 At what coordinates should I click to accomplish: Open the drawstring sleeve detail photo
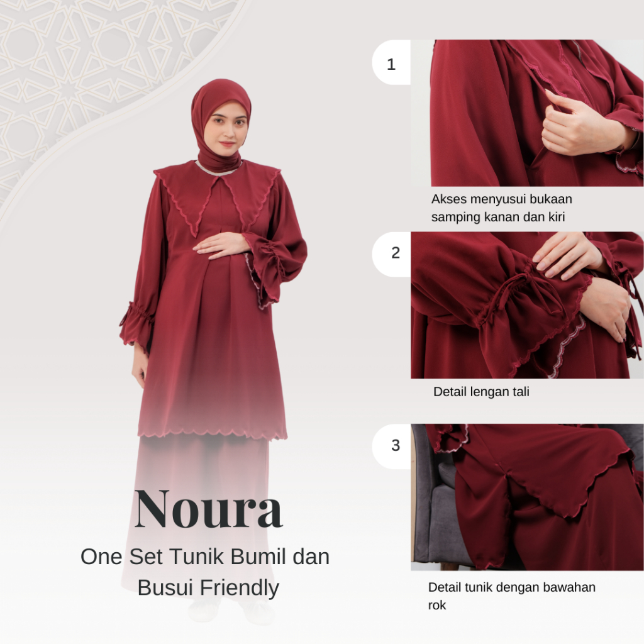coord(527,305)
